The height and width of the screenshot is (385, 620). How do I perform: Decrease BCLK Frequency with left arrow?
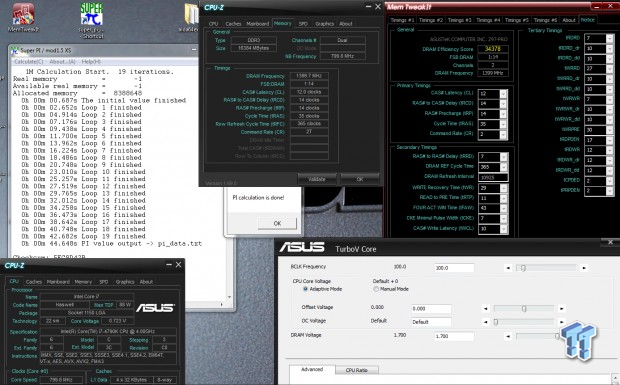pos(508,268)
